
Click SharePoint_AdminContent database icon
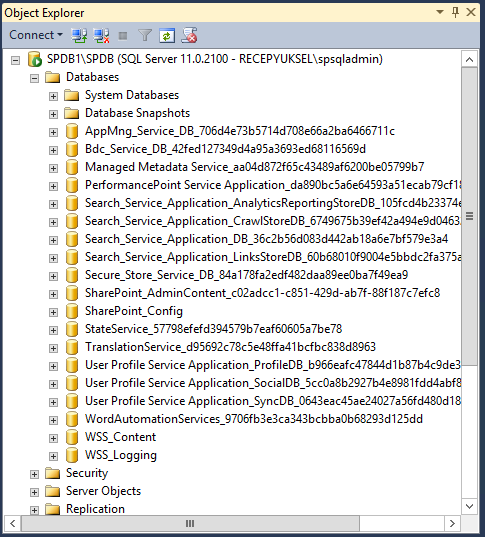[72, 293]
